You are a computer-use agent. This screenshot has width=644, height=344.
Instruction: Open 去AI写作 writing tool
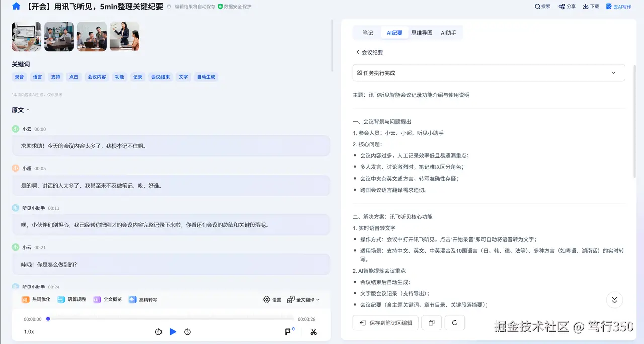tap(618, 7)
